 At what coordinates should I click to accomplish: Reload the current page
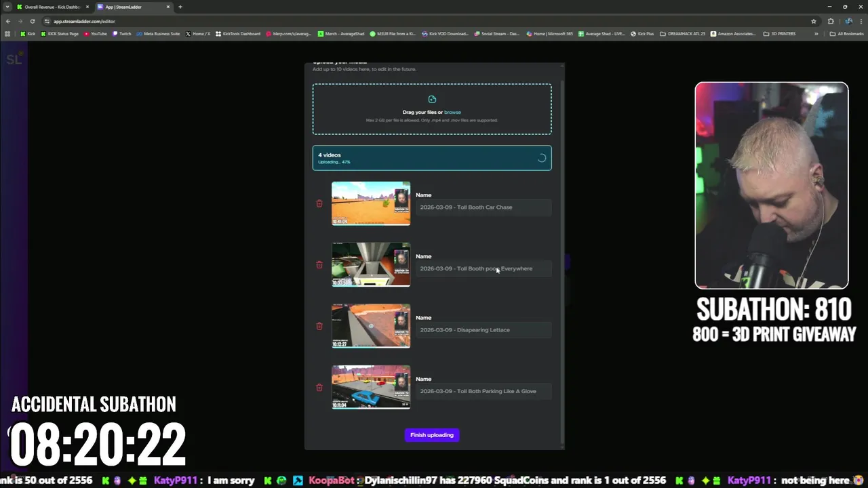pyautogui.click(x=32, y=21)
